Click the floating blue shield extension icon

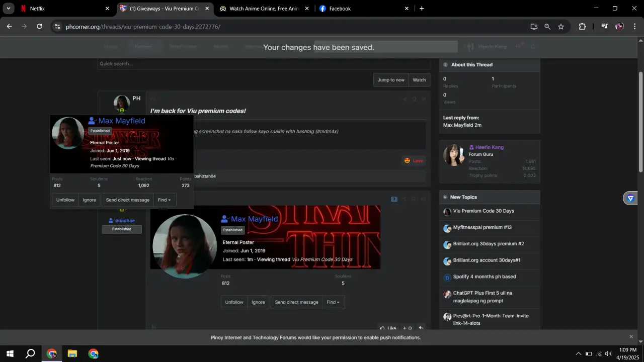coord(630,198)
